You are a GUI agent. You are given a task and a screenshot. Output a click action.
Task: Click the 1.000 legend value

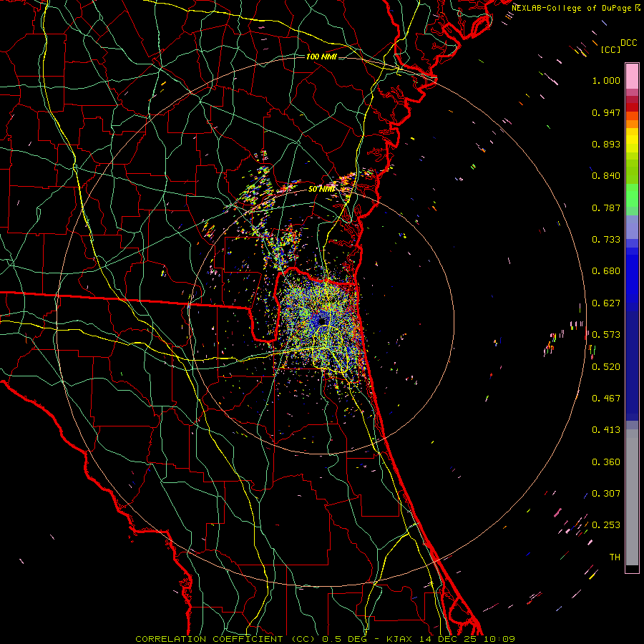606,80
